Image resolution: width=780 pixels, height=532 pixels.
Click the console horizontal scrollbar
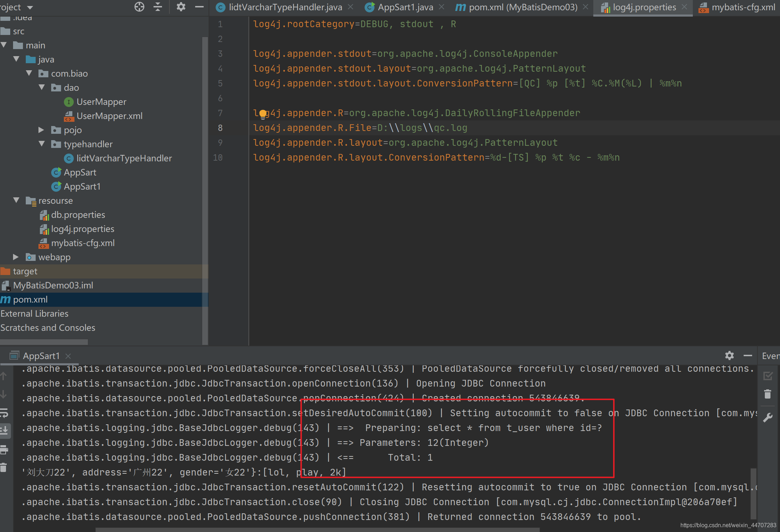pos(317,530)
